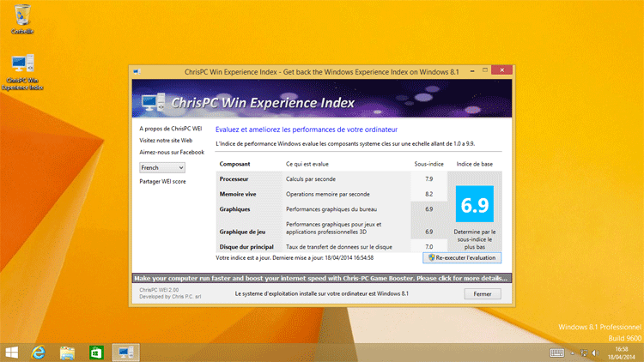644x362 pixels.
Task: Click the Memoire vive sub-score 8.2
Action: click(428, 194)
